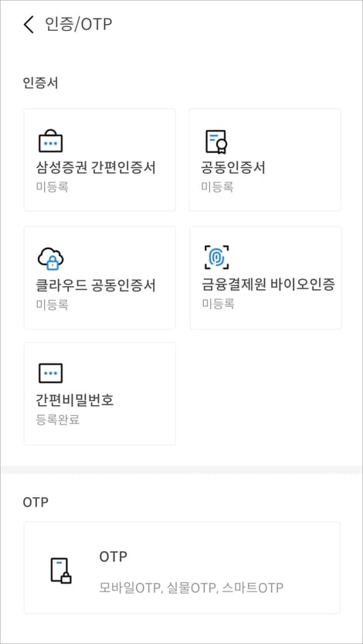Click 등록완료 status under 간편비밀번호
Viewport: 363px width, 644px height.
(57, 420)
